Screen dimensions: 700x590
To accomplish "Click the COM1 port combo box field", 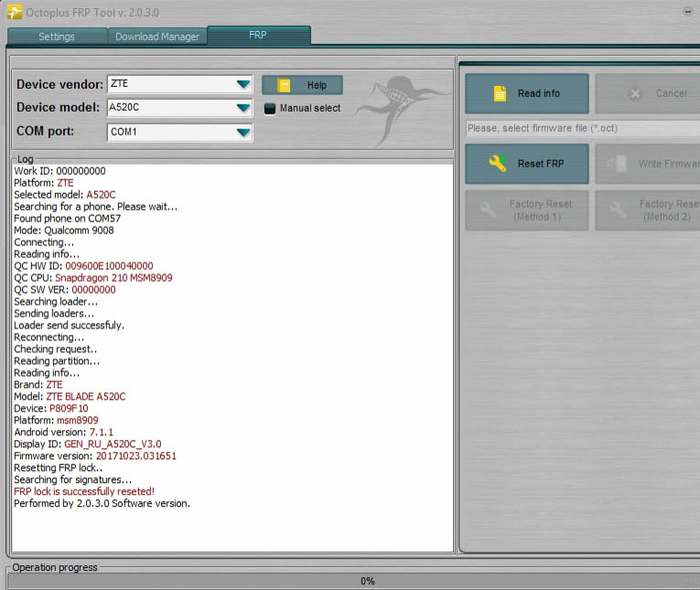I will tap(180, 132).
